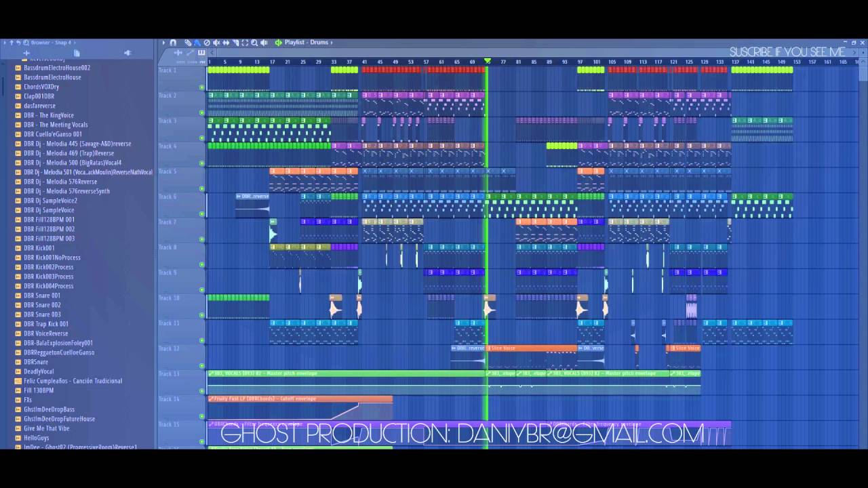Mute Track 8 with its green dot

pyautogui.click(x=201, y=264)
